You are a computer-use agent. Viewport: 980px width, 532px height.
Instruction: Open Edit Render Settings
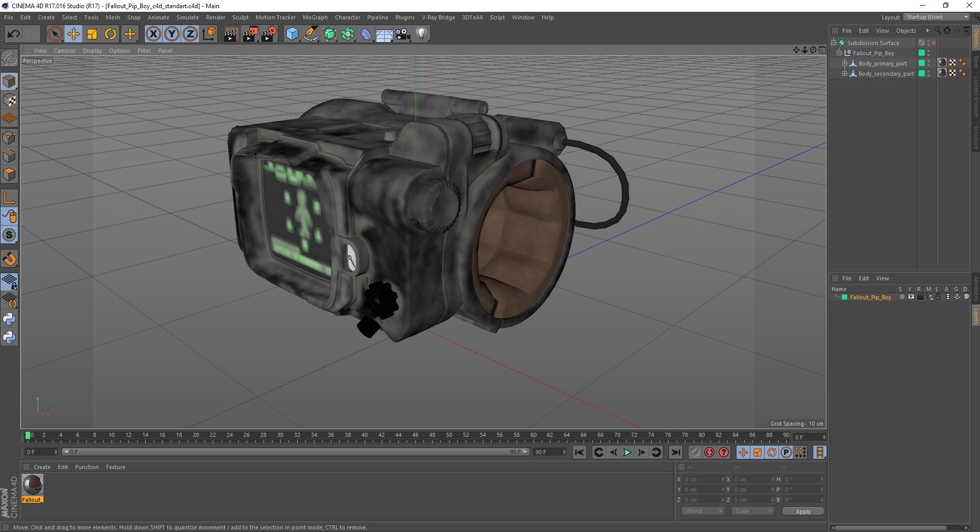click(269, 34)
